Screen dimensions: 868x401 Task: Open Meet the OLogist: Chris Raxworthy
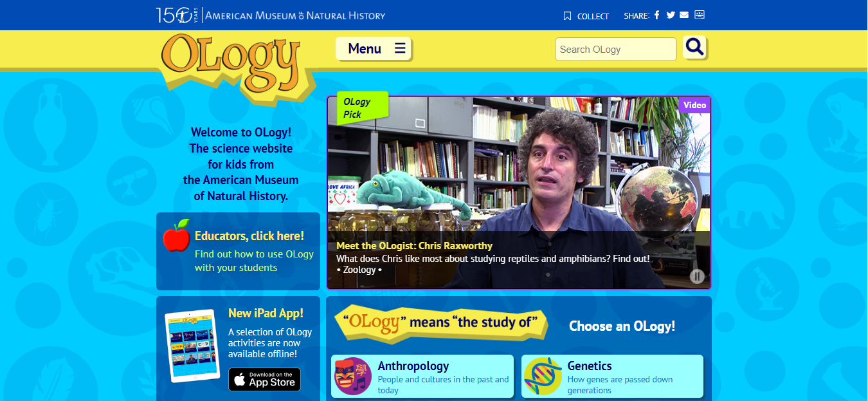[x=415, y=246]
